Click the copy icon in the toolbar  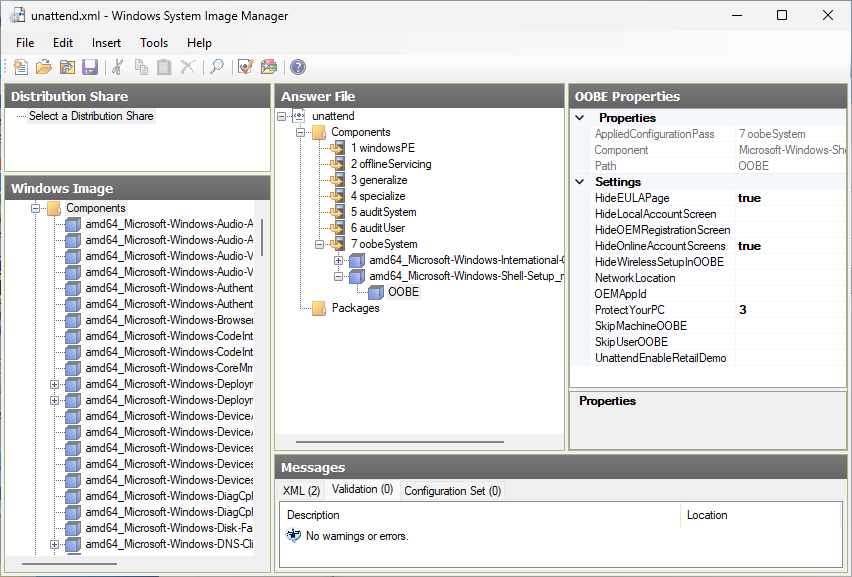coord(141,67)
